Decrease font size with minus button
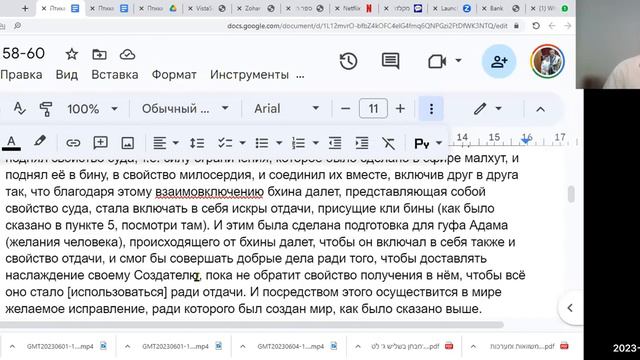Image resolution: width=640 pixels, height=360 pixels. pos(345,109)
